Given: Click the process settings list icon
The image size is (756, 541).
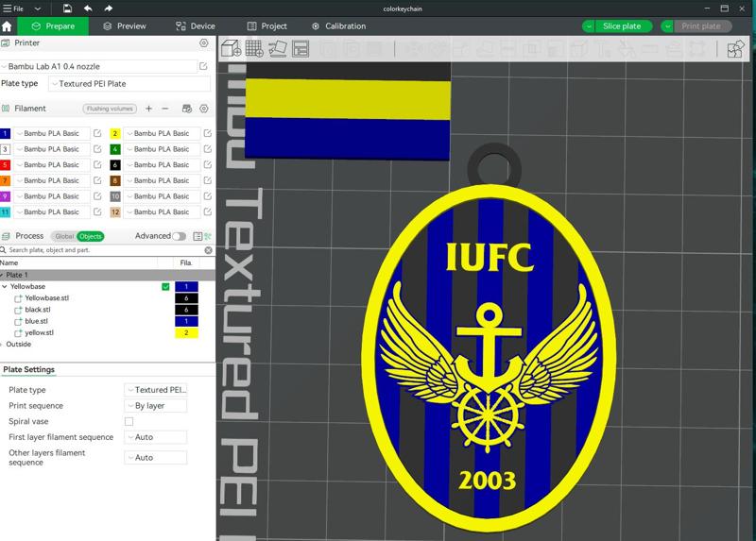Looking at the screenshot, I should 198,236.
